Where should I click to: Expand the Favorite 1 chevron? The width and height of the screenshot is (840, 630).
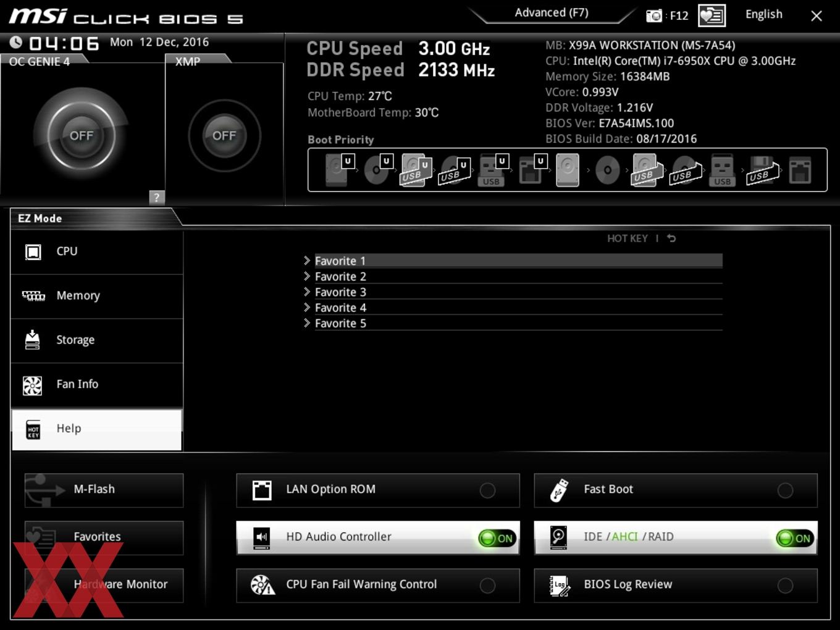(x=307, y=261)
